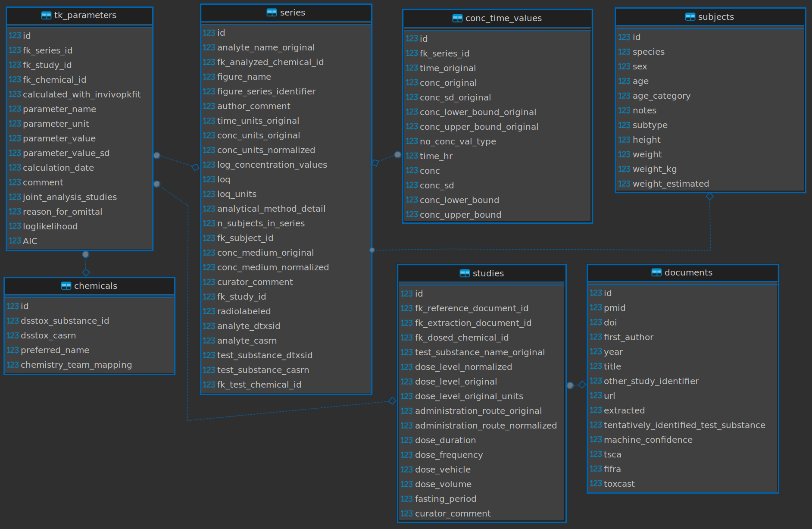Screen dimensions: 812x529
Task: Click the numeric icon beside first_author
Action: (596, 337)
